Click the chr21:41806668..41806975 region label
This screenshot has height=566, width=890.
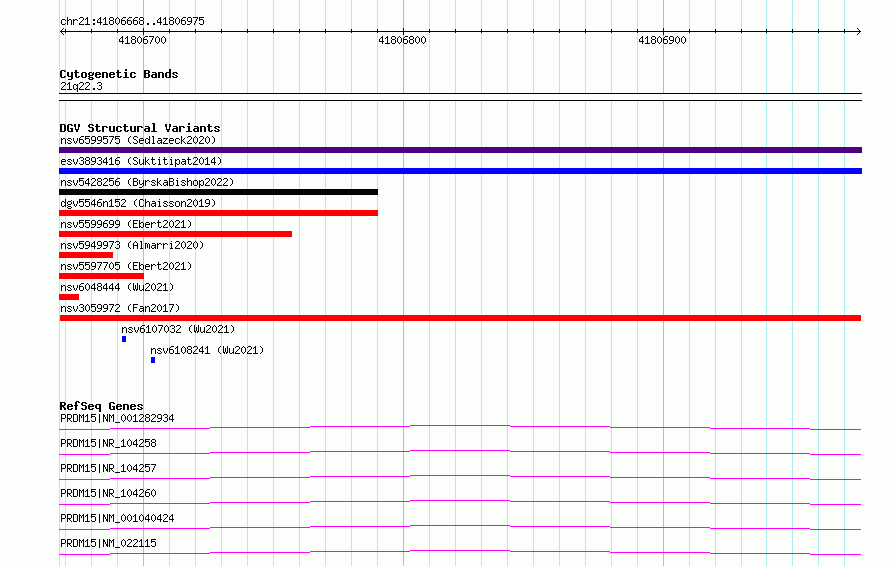point(132,22)
